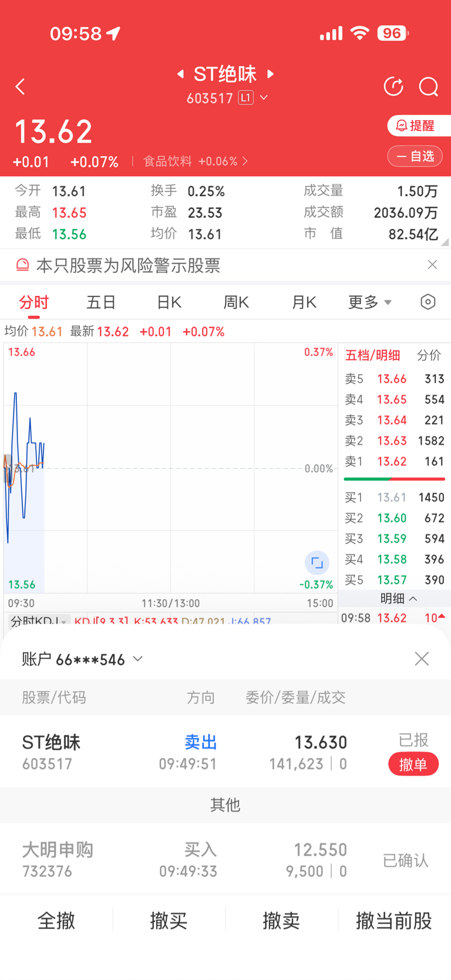
Task: Select the ST绝味 卖出 order row
Action: click(225, 752)
